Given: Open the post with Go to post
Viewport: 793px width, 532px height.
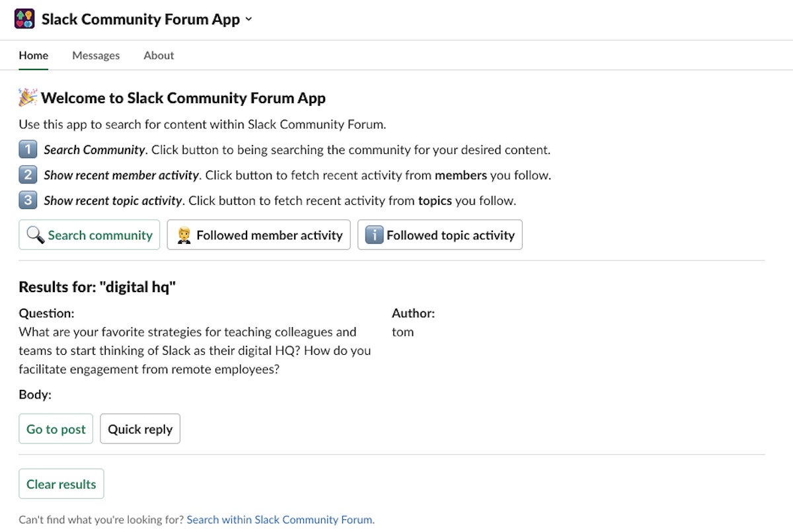Looking at the screenshot, I should pyautogui.click(x=56, y=429).
